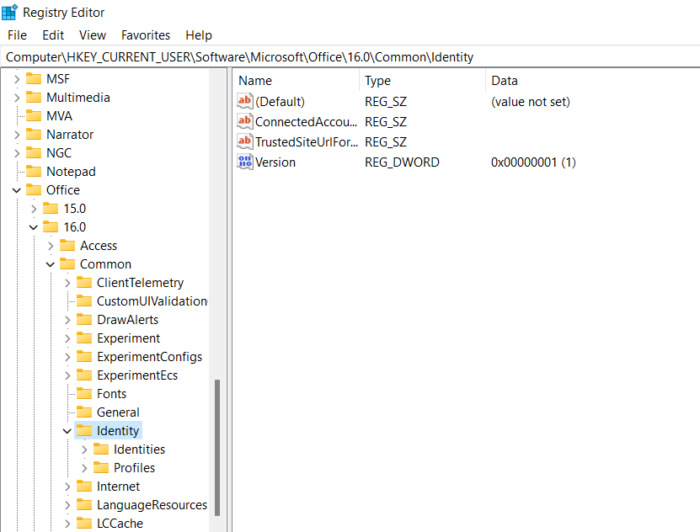Click the ConnectedAccou... string value icon
The height and width of the screenshot is (532, 700).
pos(245,121)
